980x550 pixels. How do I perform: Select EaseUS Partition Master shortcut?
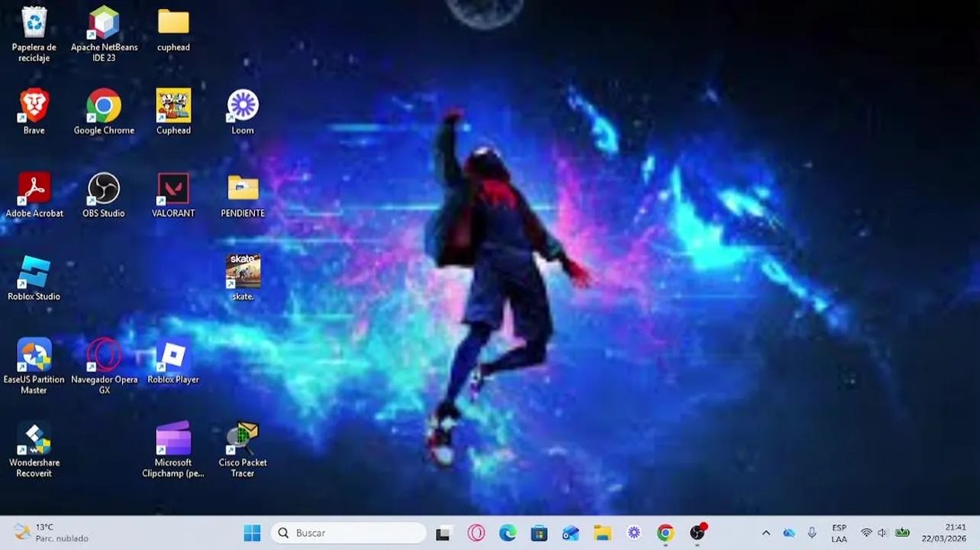tap(34, 367)
